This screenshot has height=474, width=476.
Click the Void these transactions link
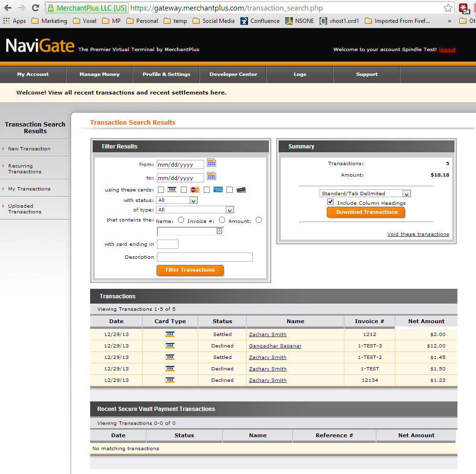(418, 234)
